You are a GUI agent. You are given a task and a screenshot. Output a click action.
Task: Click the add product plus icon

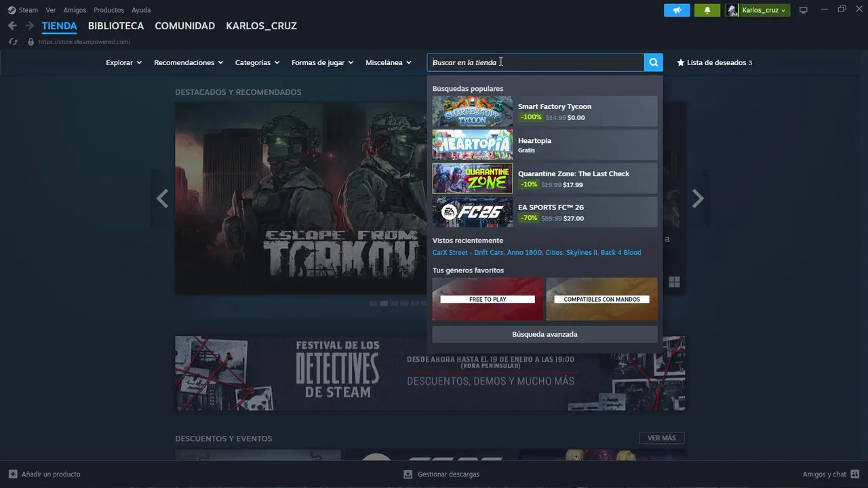click(13, 474)
